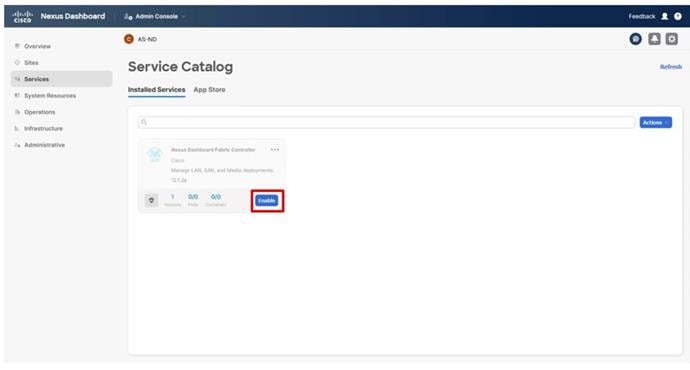690x370 pixels.
Task: Open the service card three-dots menu
Action: tap(275, 150)
